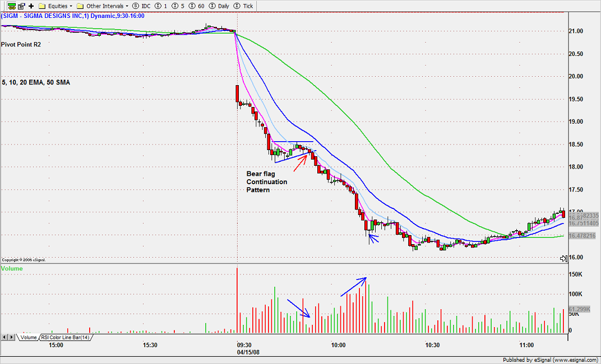601x364 pixels.
Task: Click the 20.00 price axis label
Action: point(576,76)
